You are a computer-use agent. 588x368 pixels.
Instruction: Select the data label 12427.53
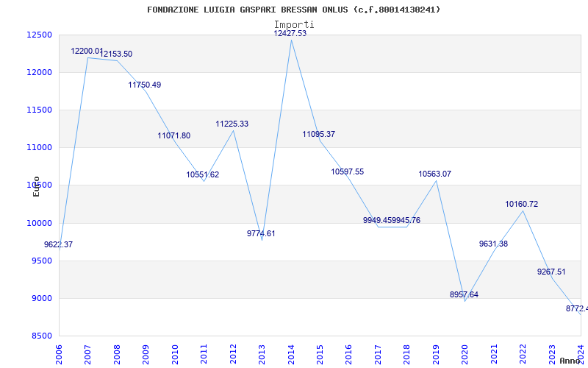290,33
